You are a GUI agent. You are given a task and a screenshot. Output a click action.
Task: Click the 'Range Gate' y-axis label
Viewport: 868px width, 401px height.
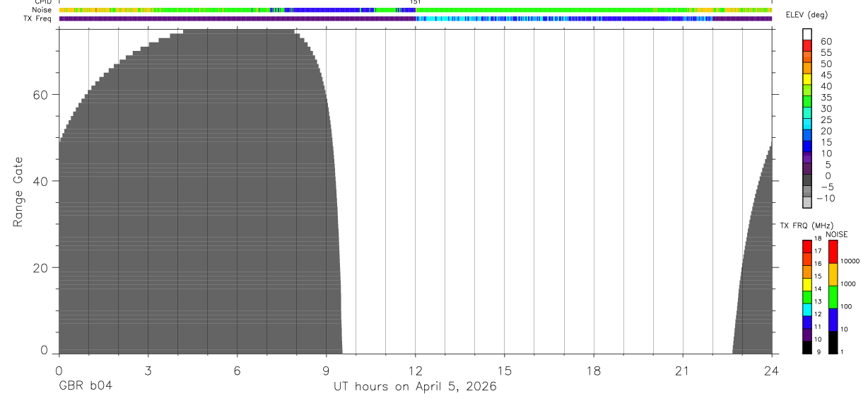(20, 192)
